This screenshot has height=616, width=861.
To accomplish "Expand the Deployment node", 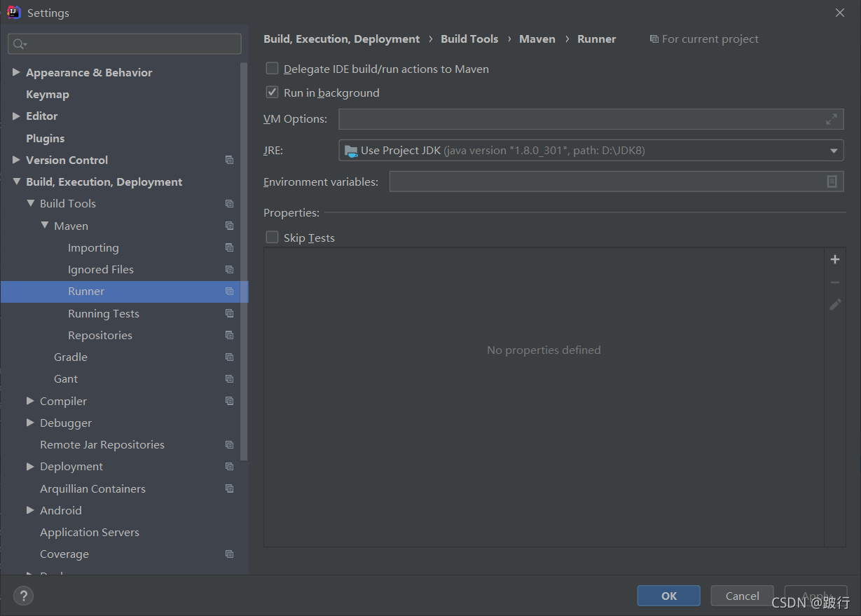I will [30, 467].
